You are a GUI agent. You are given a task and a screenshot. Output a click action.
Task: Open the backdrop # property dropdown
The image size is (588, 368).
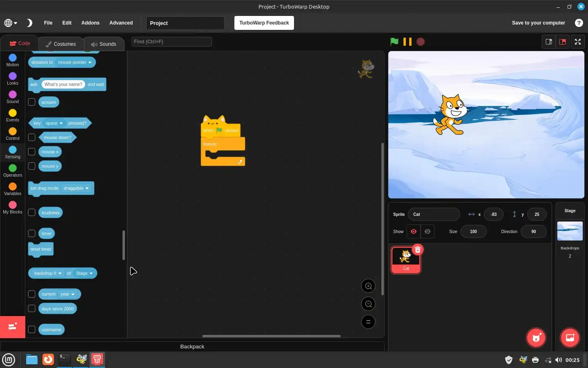coord(47,273)
